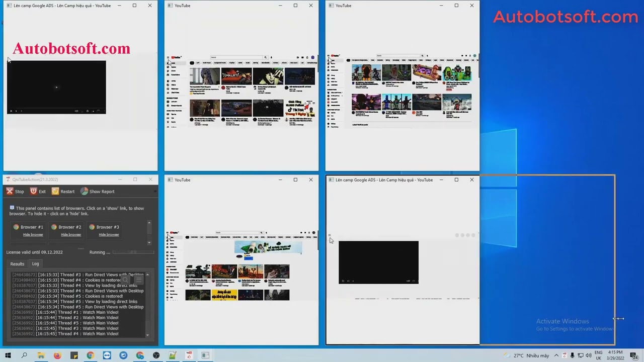Screen dimensions: 644x362
Task: Open the blue round chat app in taskbar
Action: click(123, 355)
